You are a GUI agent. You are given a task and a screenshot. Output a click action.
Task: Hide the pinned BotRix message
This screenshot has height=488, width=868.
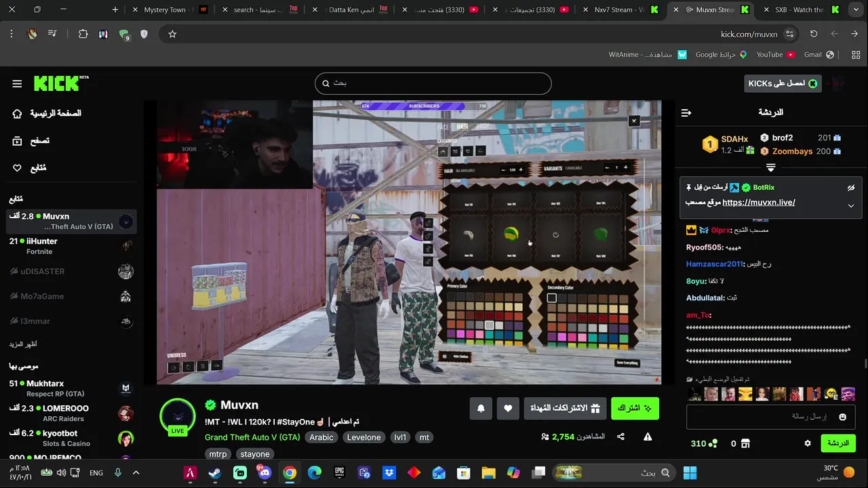tap(851, 188)
